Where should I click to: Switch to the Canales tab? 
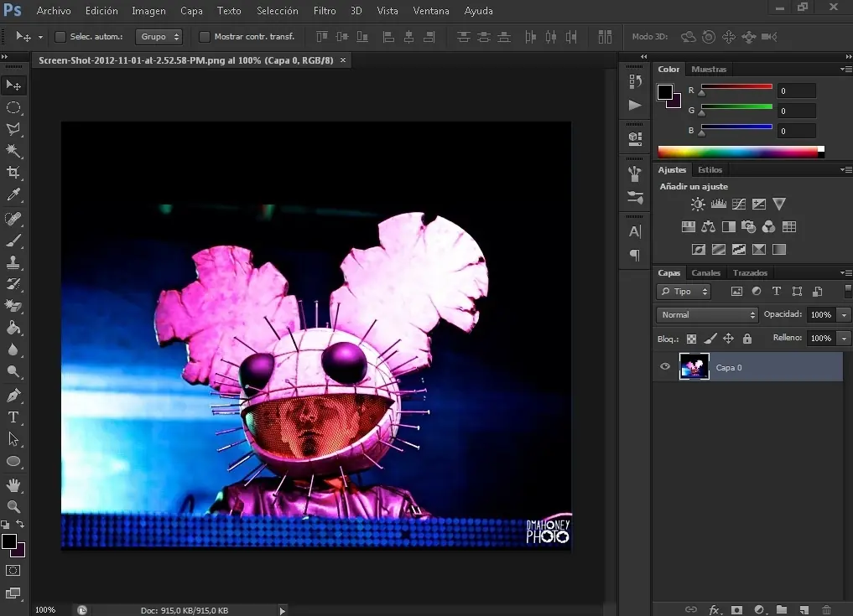(x=705, y=273)
